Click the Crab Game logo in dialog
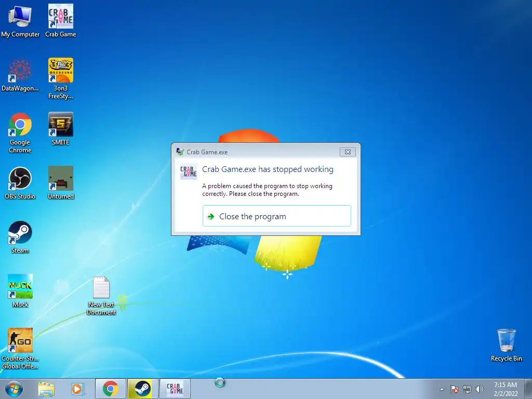The height and width of the screenshot is (399, 532). pos(188,171)
